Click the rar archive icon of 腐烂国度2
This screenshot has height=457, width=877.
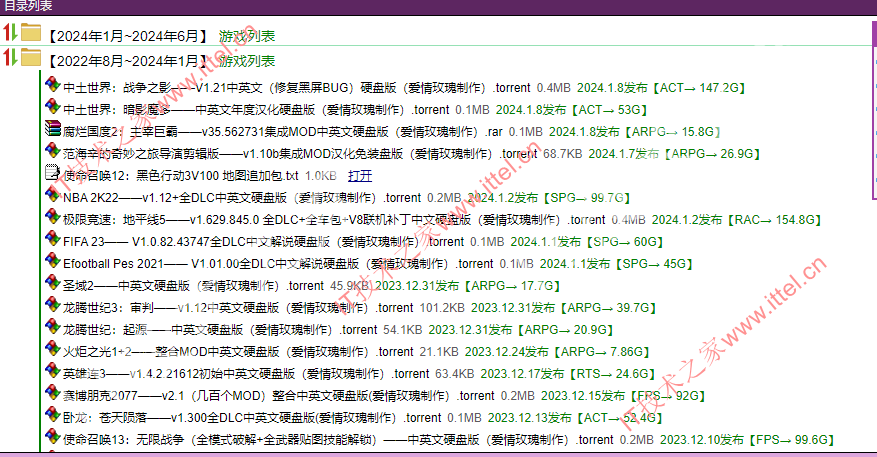pyautogui.click(x=53, y=129)
